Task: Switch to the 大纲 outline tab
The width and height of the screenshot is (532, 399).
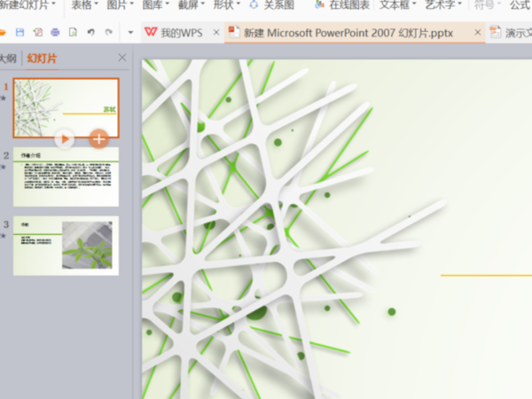Action: 8,59
